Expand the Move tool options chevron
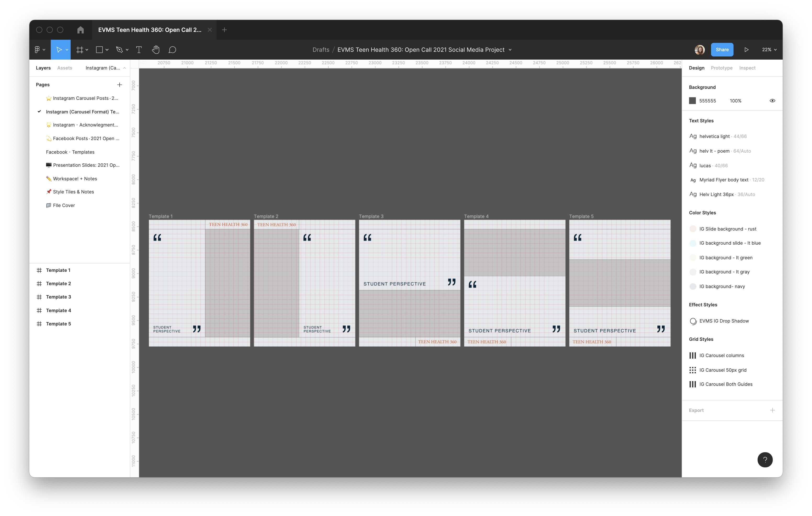 (67, 50)
